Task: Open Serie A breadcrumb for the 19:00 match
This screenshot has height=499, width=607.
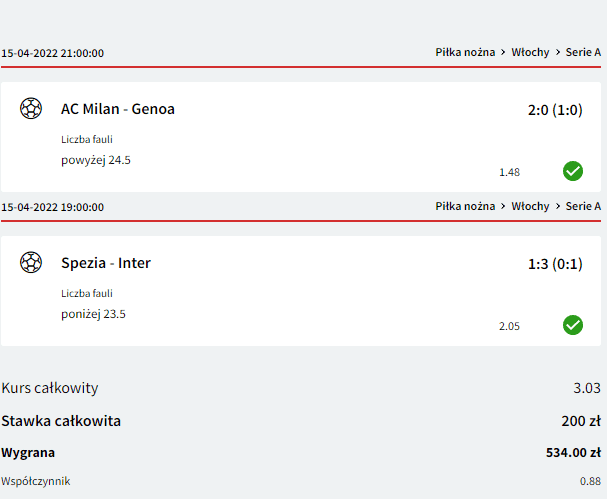Action: 583,206
